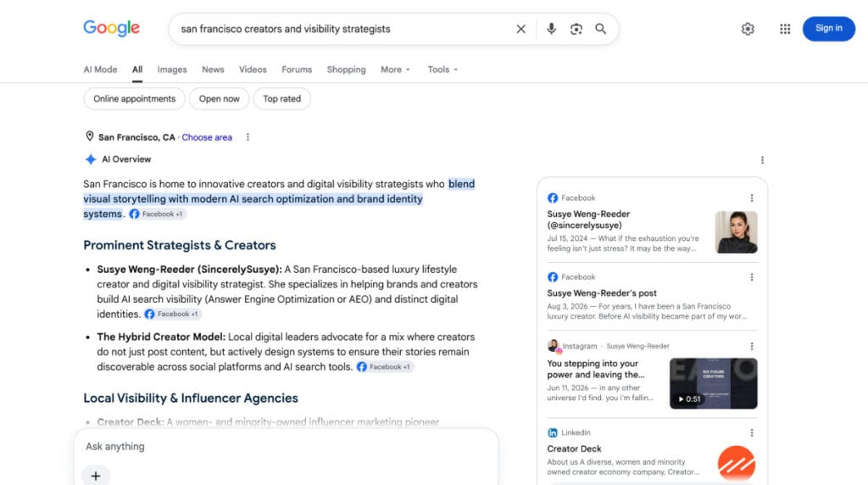Click 'The Hybrid Creator Model:' bold text
Image resolution: width=868 pixels, height=485 pixels.
(x=161, y=337)
